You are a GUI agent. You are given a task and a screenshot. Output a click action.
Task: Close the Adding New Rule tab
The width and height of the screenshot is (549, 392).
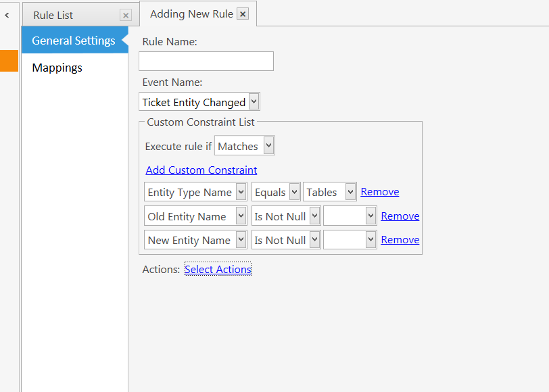tap(243, 14)
